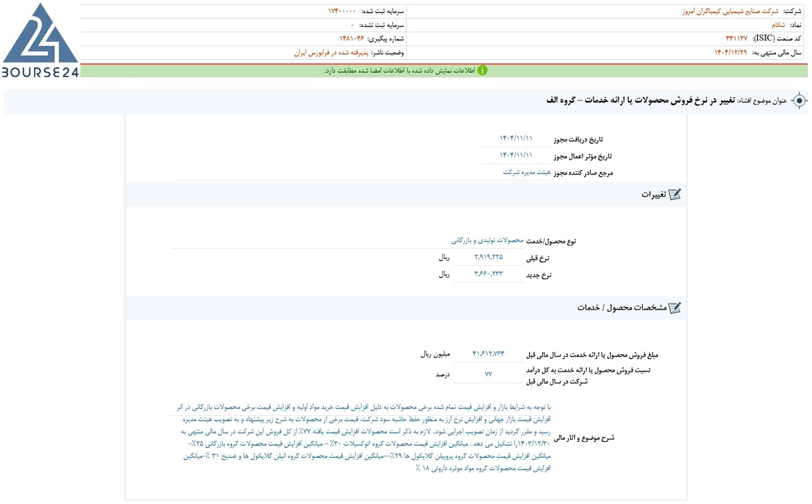Click the date value beside تاریخ مؤثر اعمال مجوز
This screenshot has height=504, width=812.
coord(516,155)
